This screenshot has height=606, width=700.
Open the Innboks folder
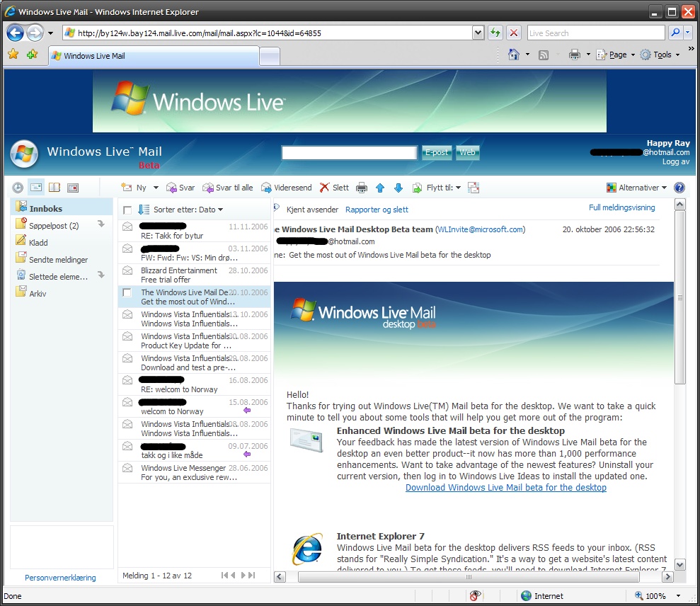tap(62, 208)
